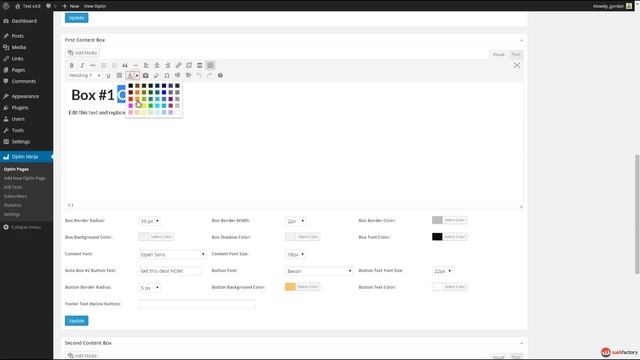Open special character omega icon
Image resolution: width=640 pixels, height=360 pixels.
pos(167,76)
